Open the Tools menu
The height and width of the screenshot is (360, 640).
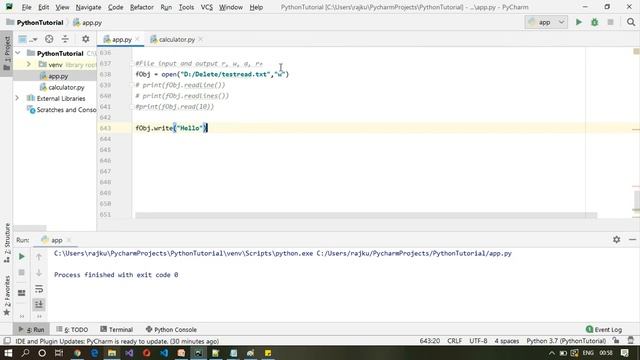tap(186, 7)
